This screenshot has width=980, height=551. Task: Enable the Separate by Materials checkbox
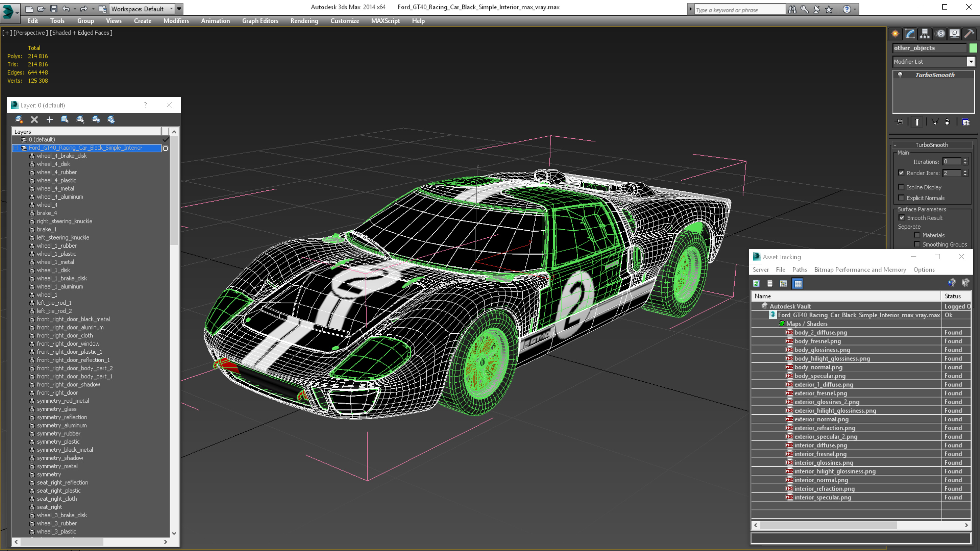[x=917, y=235]
